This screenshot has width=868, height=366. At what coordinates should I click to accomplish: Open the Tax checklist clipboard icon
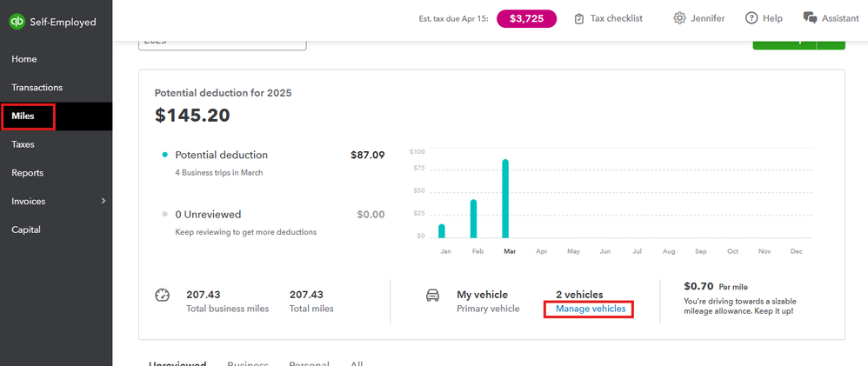pyautogui.click(x=579, y=18)
